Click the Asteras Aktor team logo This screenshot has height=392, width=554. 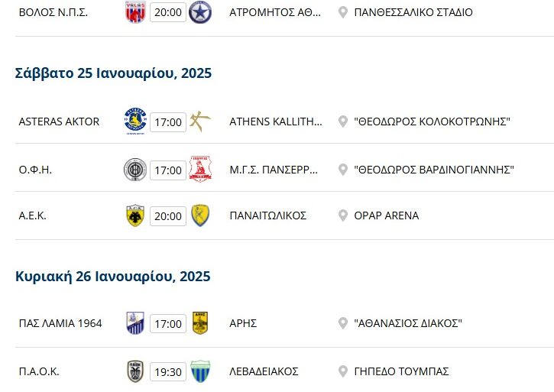134,121
